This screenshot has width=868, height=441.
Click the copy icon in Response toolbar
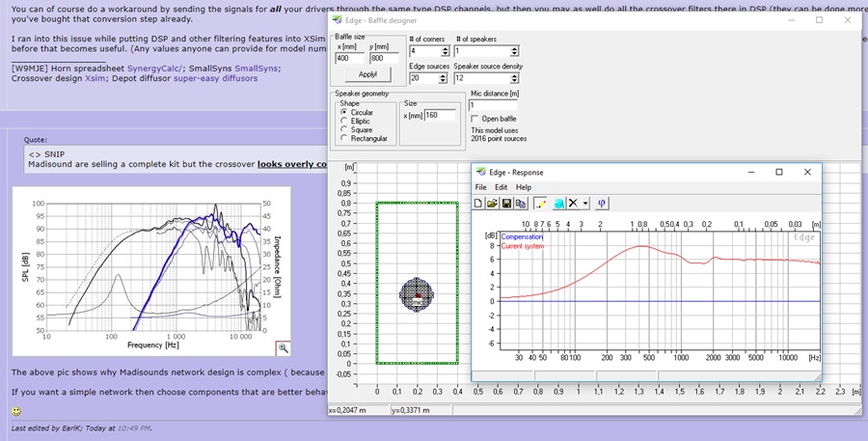coord(520,204)
